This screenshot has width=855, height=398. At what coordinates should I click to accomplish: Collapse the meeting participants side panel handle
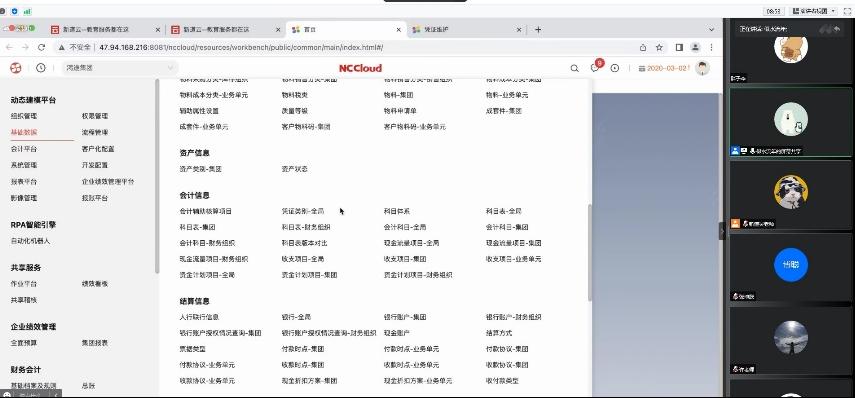pos(721,231)
